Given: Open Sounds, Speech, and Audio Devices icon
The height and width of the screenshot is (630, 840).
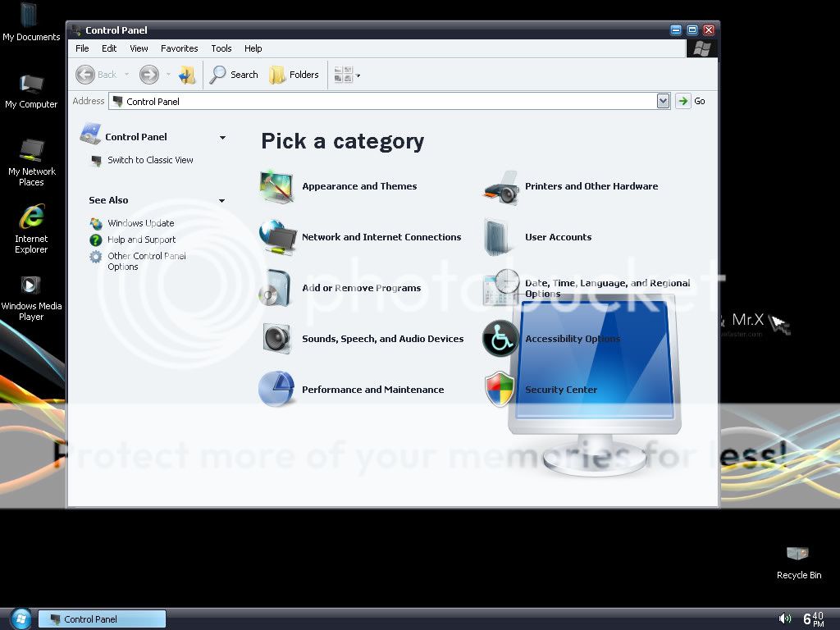Looking at the screenshot, I should pyautogui.click(x=277, y=339).
